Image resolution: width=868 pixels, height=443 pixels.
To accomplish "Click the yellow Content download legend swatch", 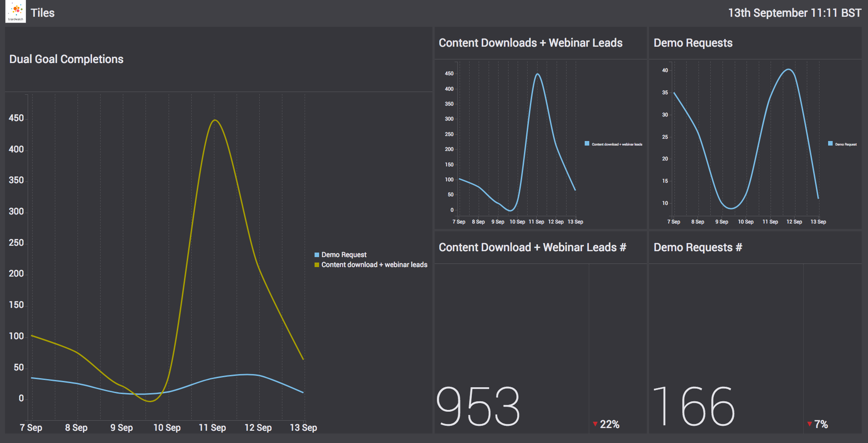I will (x=316, y=264).
